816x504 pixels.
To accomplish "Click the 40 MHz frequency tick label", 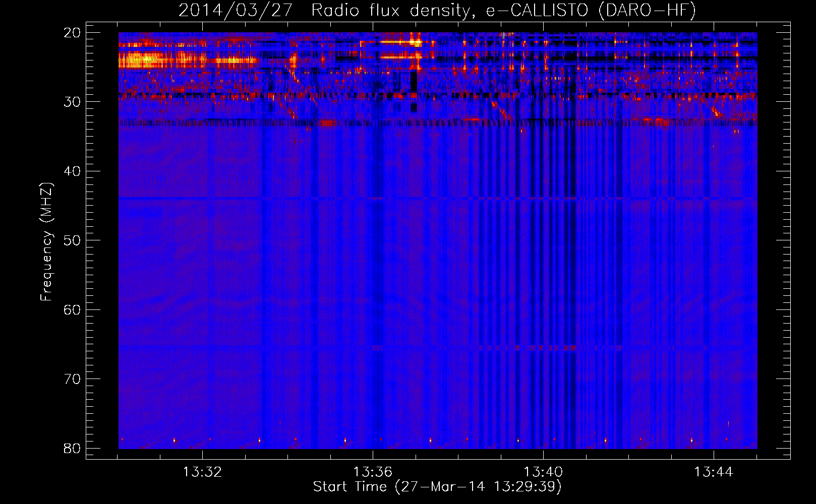I will (x=72, y=171).
